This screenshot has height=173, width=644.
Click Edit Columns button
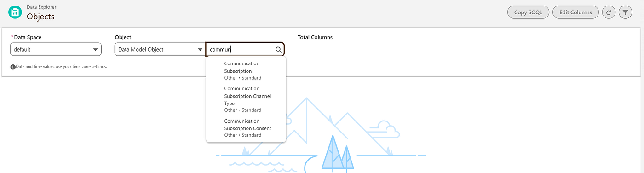click(575, 12)
